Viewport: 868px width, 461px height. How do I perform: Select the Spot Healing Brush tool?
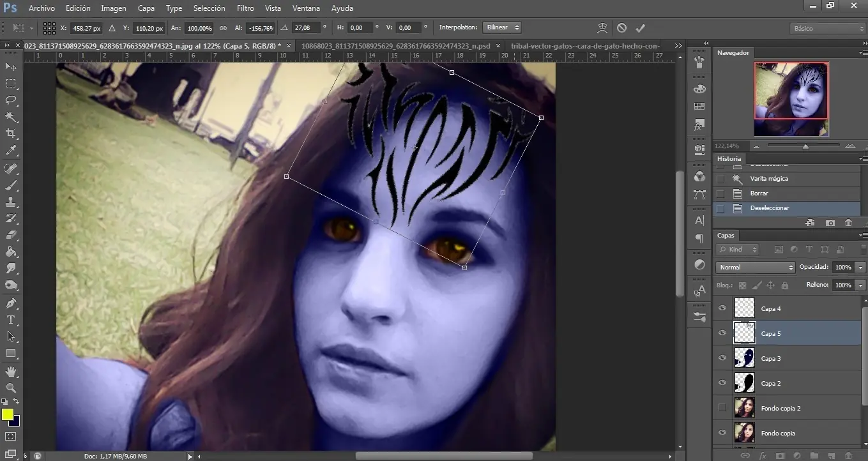[x=11, y=169]
